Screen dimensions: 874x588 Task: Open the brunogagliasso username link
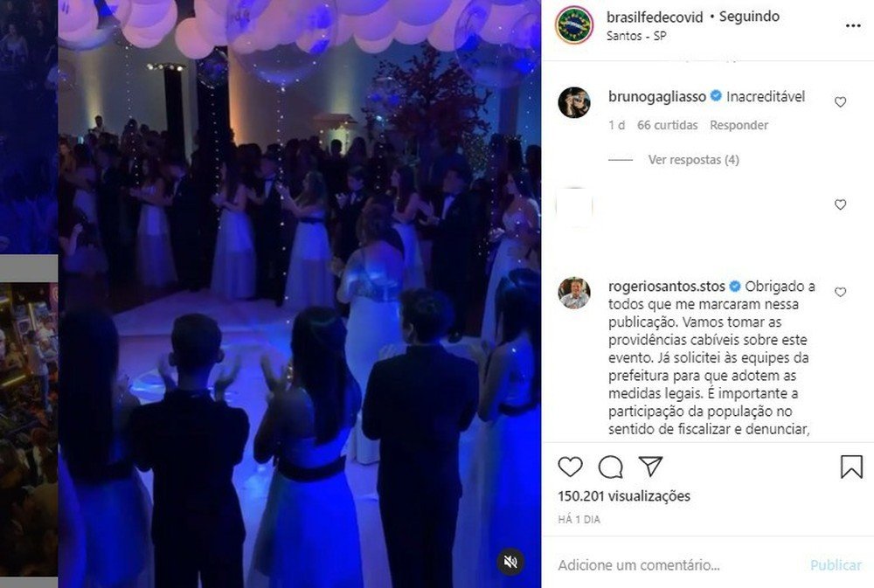[657, 97]
